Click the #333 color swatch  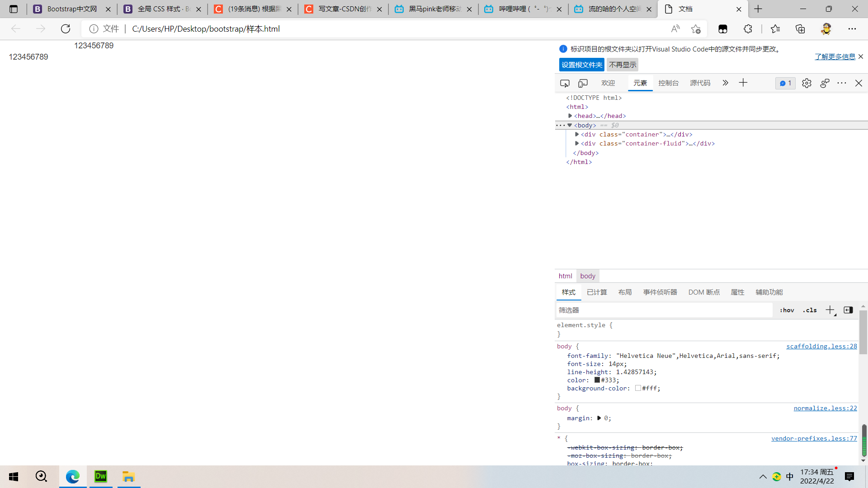point(597,380)
